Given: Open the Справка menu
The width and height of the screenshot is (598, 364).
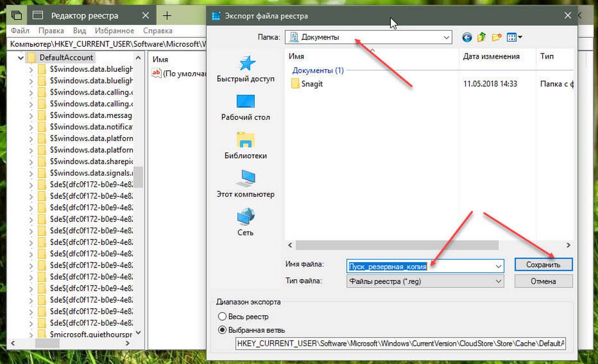Looking at the screenshot, I should click(x=157, y=31).
